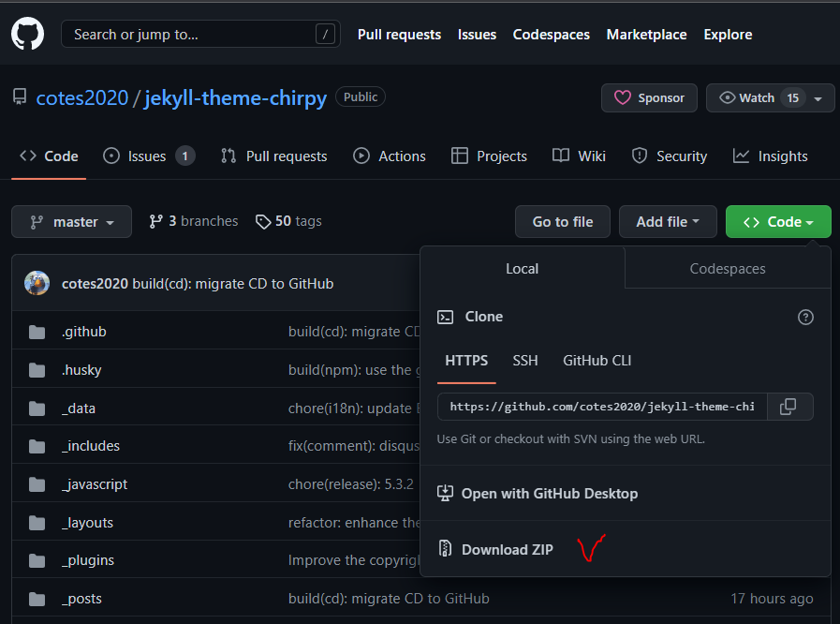Open the Insights tab

tap(770, 156)
